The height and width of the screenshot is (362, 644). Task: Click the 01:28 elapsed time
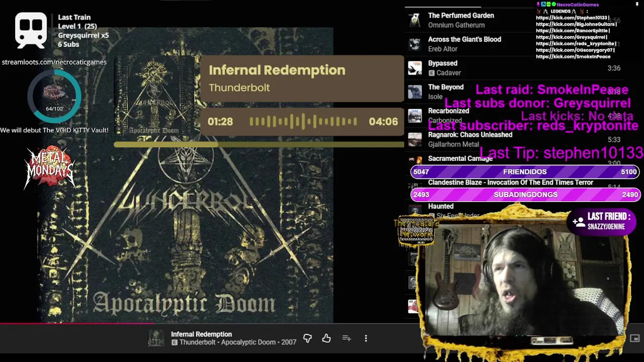(220, 122)
